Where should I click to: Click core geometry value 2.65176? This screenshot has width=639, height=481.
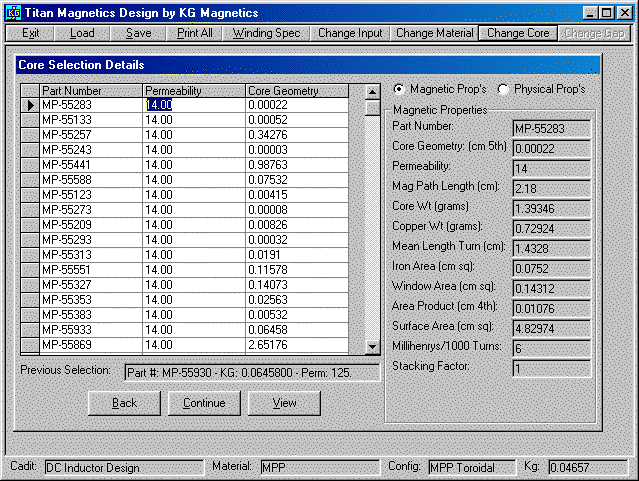point(297,345)
